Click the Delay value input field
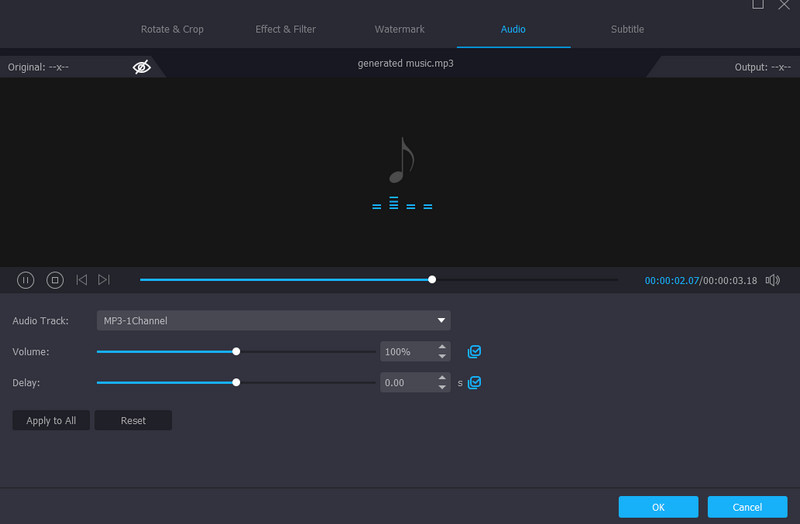 407,382
